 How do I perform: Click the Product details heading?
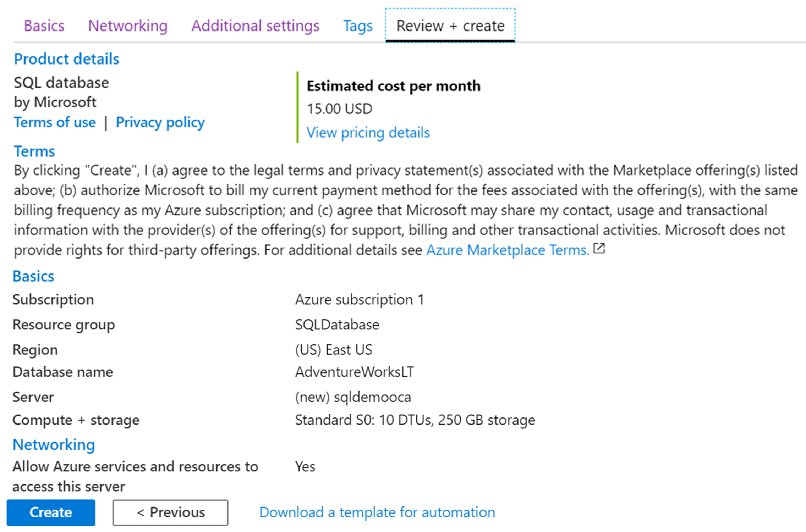coord(66,59)
